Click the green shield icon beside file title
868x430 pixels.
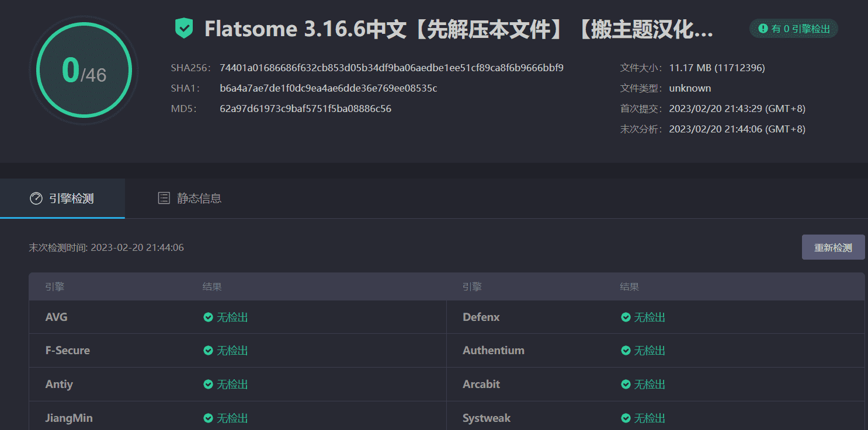pos(184,28)
